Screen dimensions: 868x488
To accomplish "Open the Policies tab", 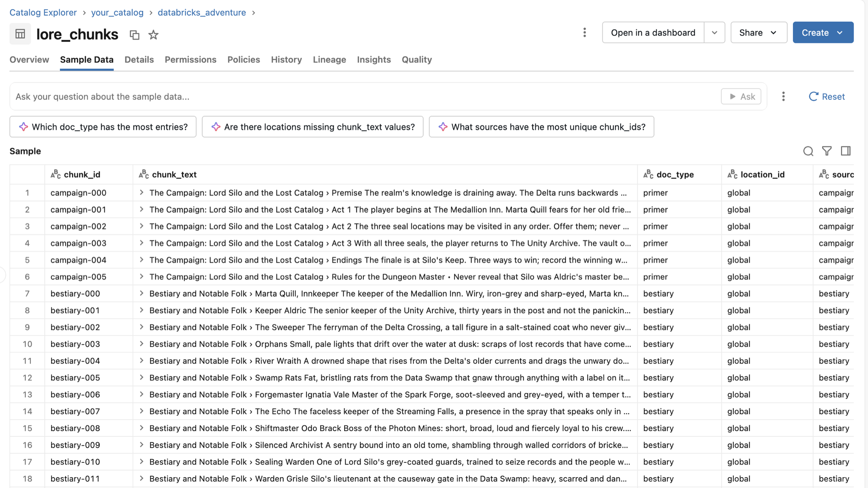I will coord(243,59).
